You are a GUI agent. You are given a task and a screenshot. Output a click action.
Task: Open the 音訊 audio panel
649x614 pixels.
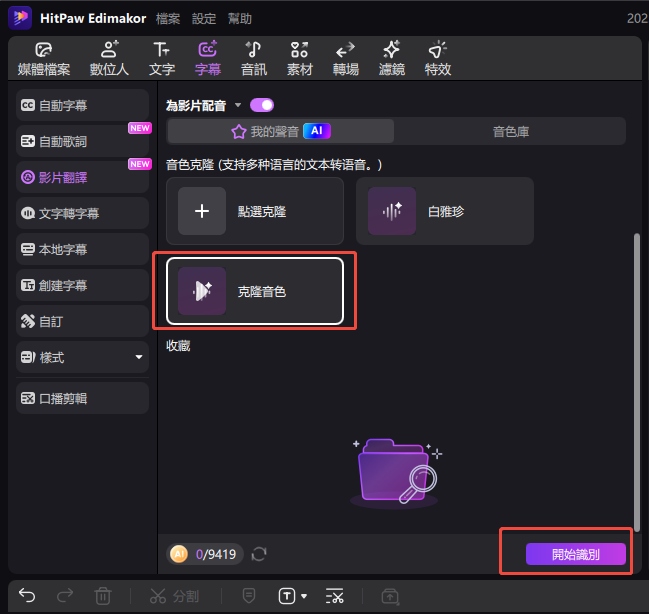(254, 59)
